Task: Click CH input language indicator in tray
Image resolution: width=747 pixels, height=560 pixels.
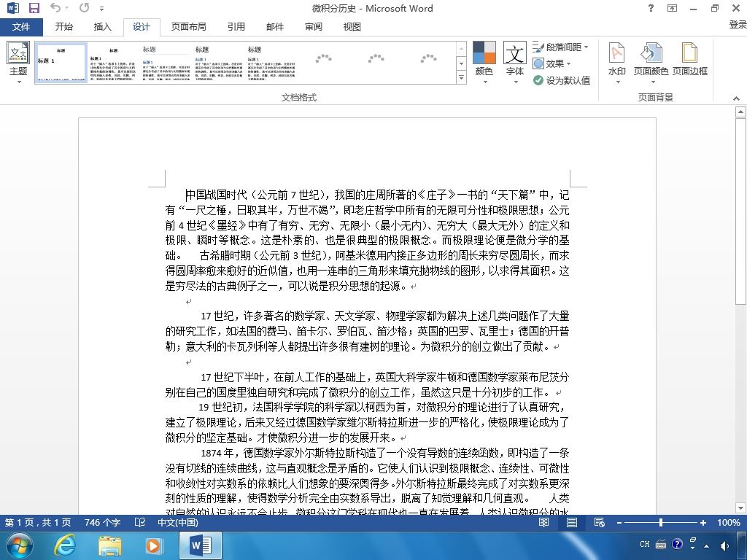Action: (x=645, y=544)
